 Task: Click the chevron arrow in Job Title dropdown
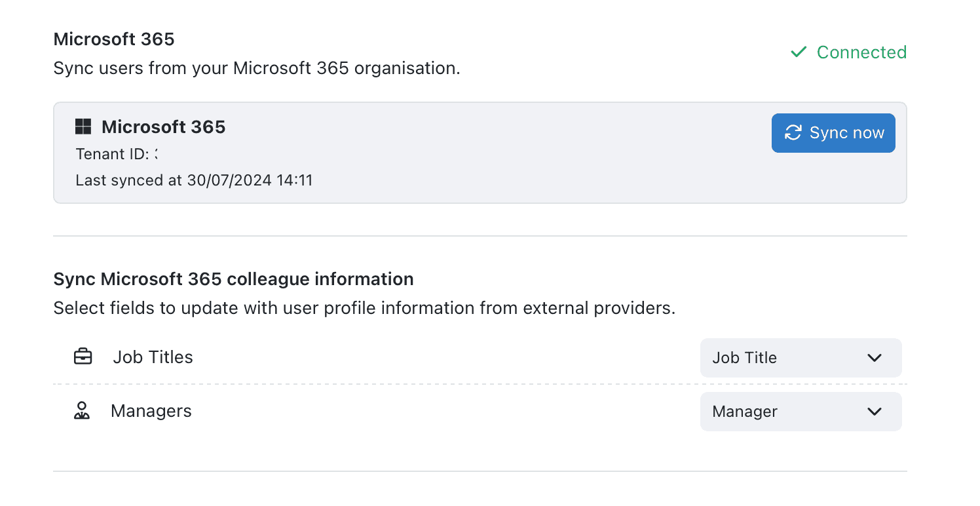pyautogui.click(x=875, y=358)
